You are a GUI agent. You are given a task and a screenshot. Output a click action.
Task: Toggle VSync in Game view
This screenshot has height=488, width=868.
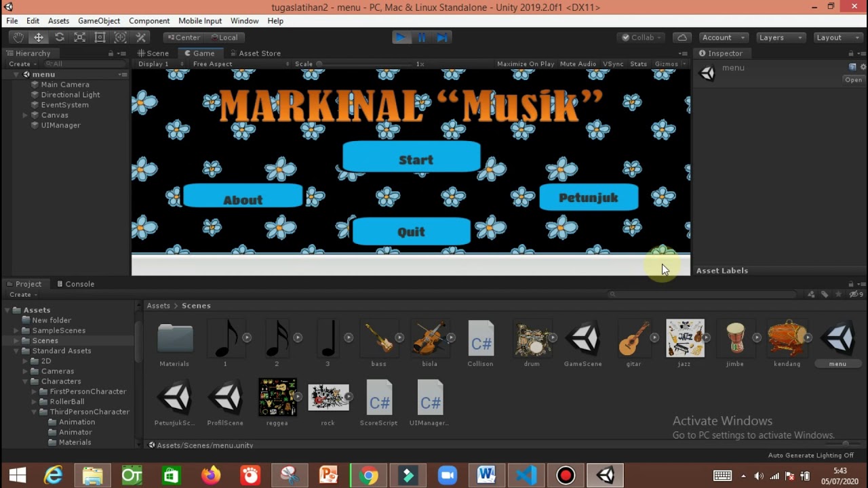click(x=613, y=64)
